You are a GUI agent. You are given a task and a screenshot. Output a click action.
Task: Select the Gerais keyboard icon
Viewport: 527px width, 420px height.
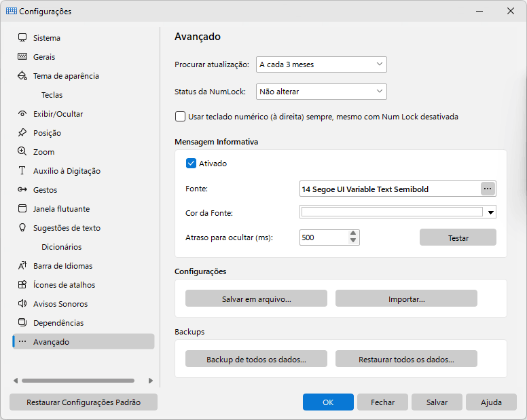22,56
